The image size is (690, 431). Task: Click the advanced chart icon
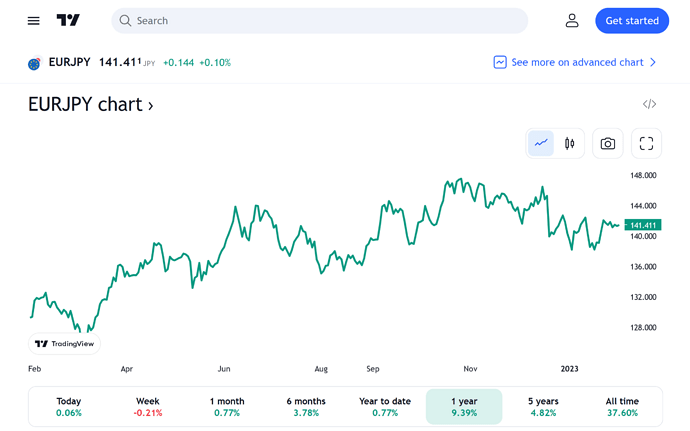(x=500, y=63)
